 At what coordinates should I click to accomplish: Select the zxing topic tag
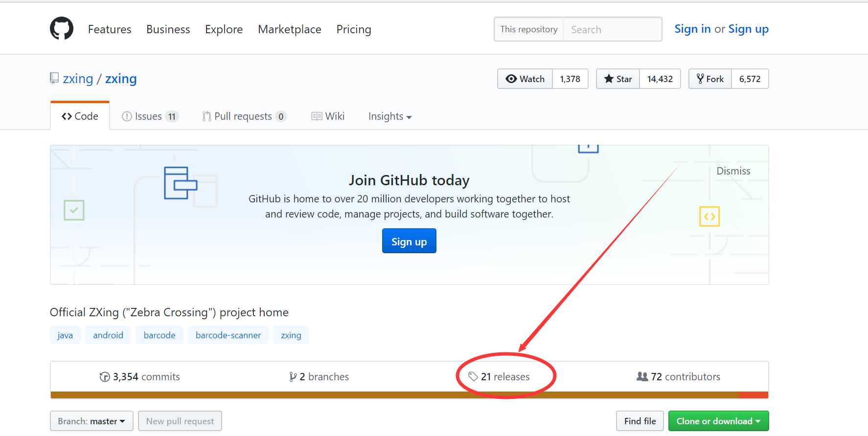[x=291, y=335]
